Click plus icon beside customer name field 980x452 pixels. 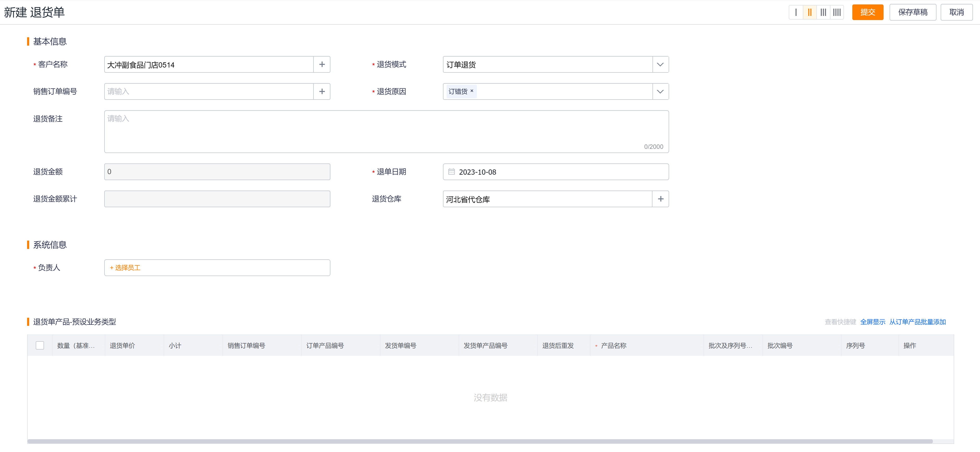(x=322, y=65)
